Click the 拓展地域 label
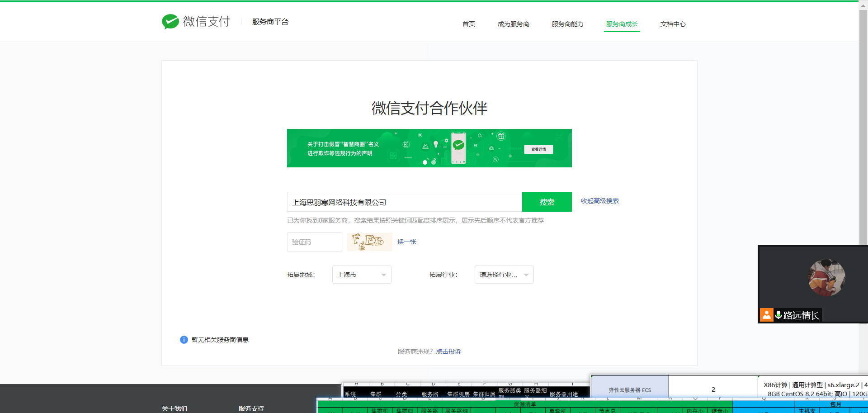Screen dimensions: 868x413 click(301, 275)
